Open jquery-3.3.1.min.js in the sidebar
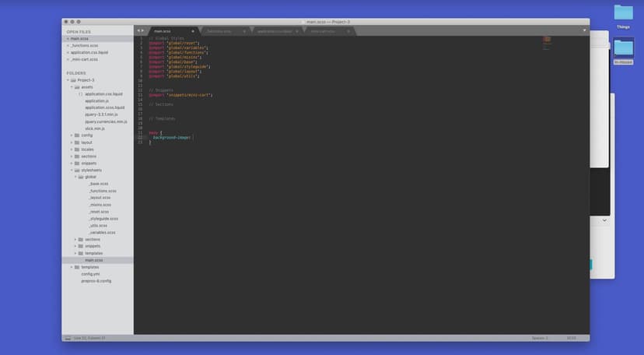Screen dimensions: 644x355 pos(101,114)
